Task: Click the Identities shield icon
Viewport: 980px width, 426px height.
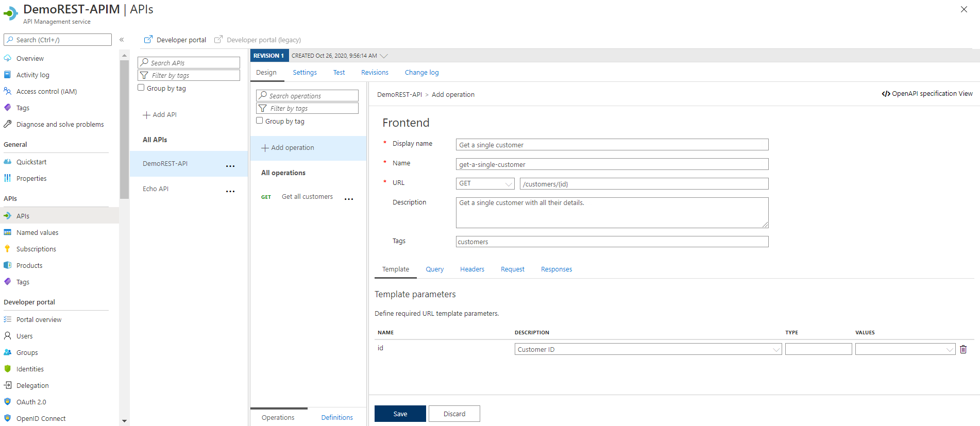Action: coord(8,369)
